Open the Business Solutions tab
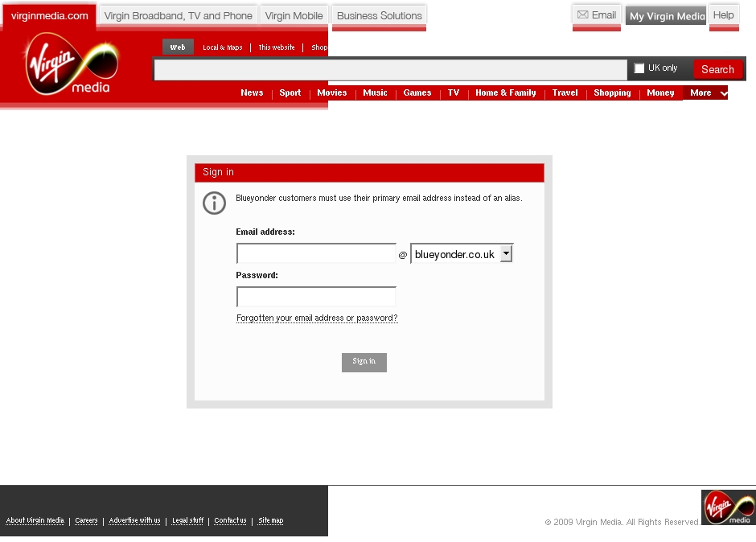Screen dimensions: 756x542 click(x=380, y=16)
